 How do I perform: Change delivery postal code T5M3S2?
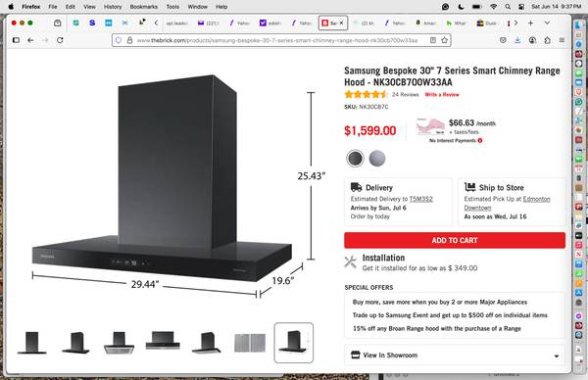[420, 199]
